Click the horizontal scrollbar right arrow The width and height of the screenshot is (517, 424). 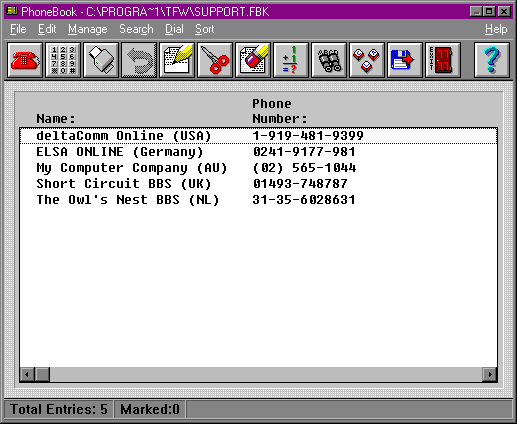(490, 374)
